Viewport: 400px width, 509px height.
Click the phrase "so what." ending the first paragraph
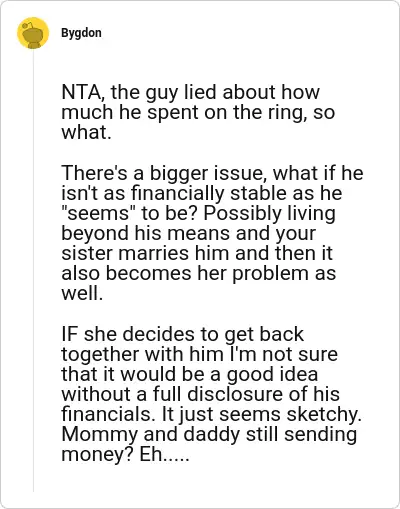pyautogui.click(x=198, y=122)
